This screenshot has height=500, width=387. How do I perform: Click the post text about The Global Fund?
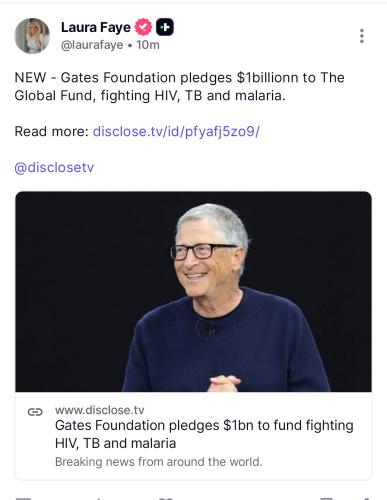[x=179, y=86]
